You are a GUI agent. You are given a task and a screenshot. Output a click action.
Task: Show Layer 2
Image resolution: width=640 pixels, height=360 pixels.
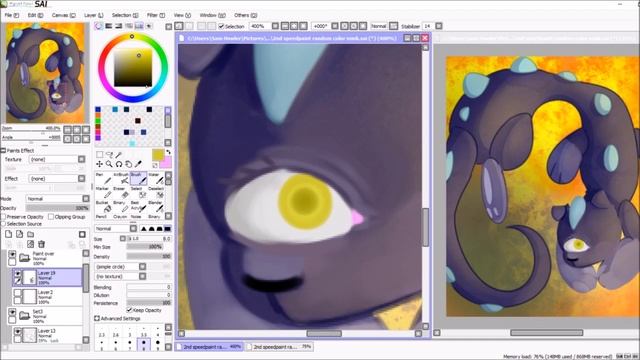18,293
